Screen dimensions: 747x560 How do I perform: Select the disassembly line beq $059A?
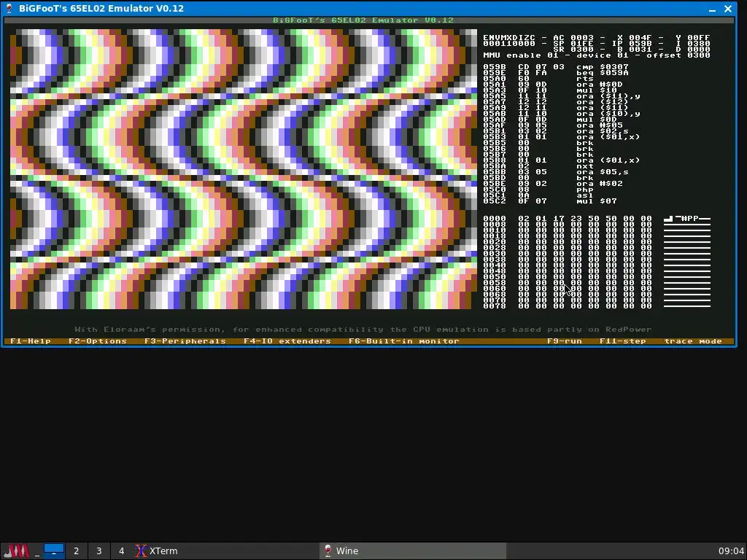[x=556, y=72]
